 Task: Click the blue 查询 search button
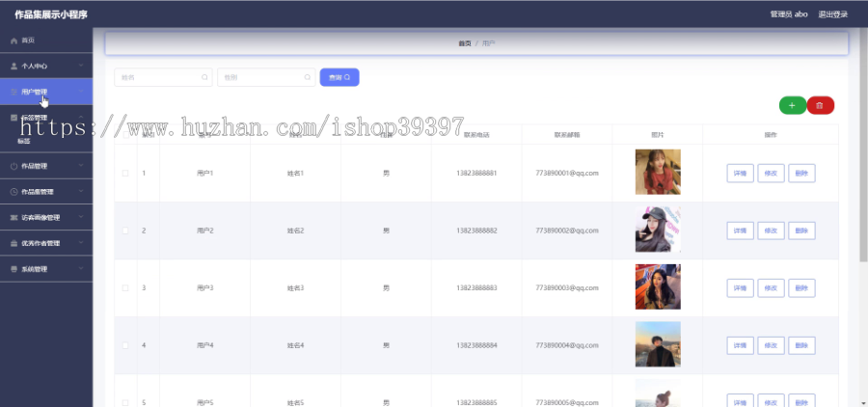click(x=339, y=77)
